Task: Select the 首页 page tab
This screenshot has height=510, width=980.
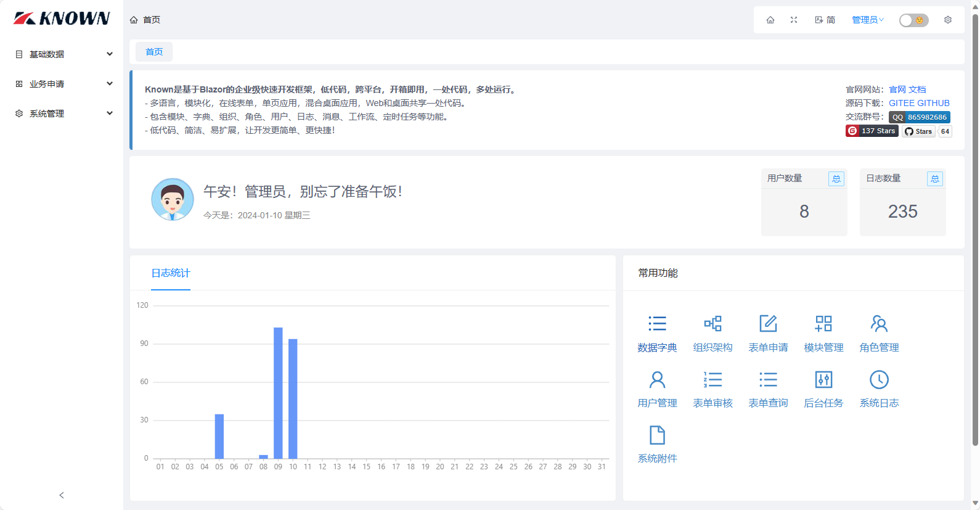Action: click(154, 52)
